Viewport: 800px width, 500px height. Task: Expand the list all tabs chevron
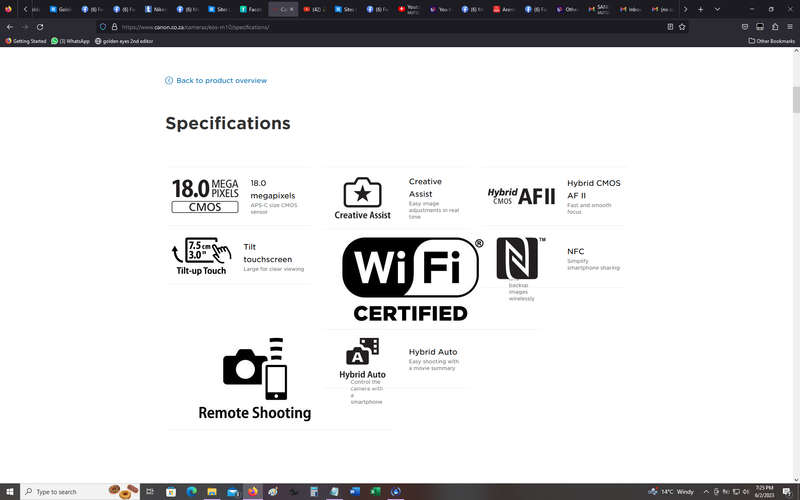click(x=717, y=9)
